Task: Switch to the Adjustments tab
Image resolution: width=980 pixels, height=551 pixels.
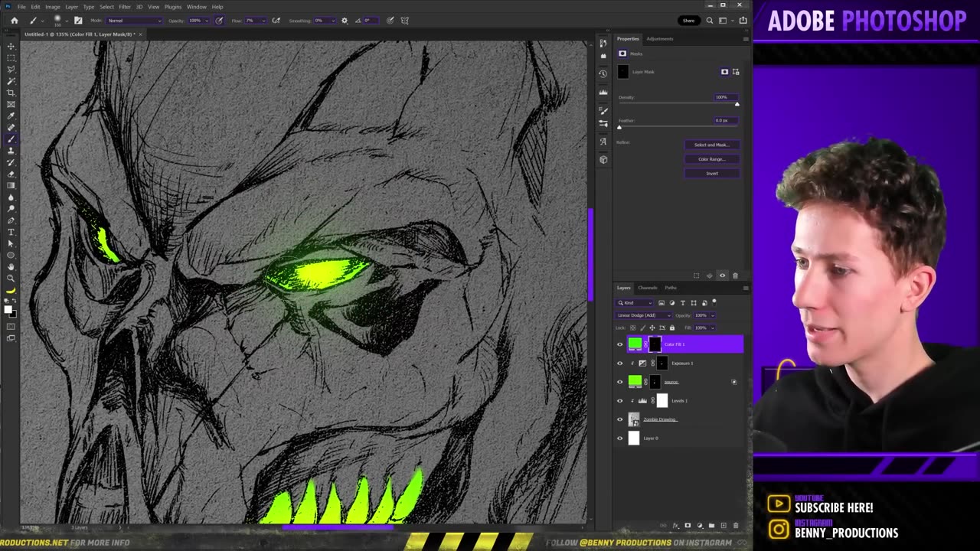Action: 660,39
